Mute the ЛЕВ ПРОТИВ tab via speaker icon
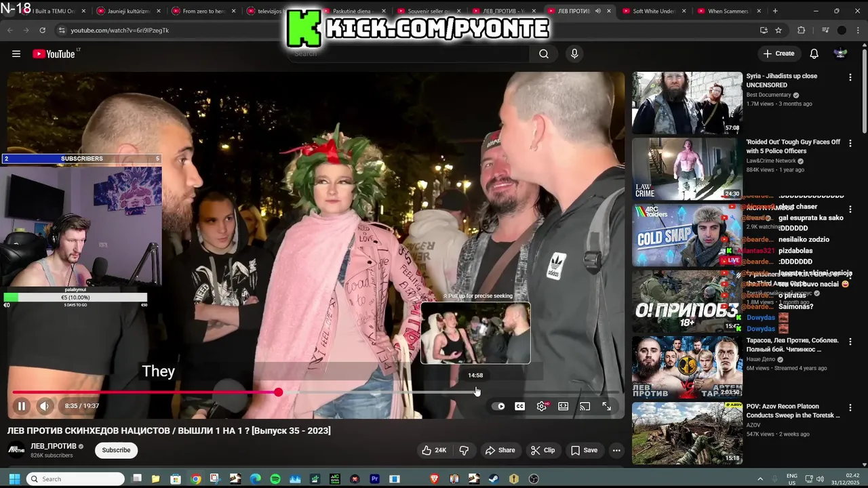 (597, 11)
